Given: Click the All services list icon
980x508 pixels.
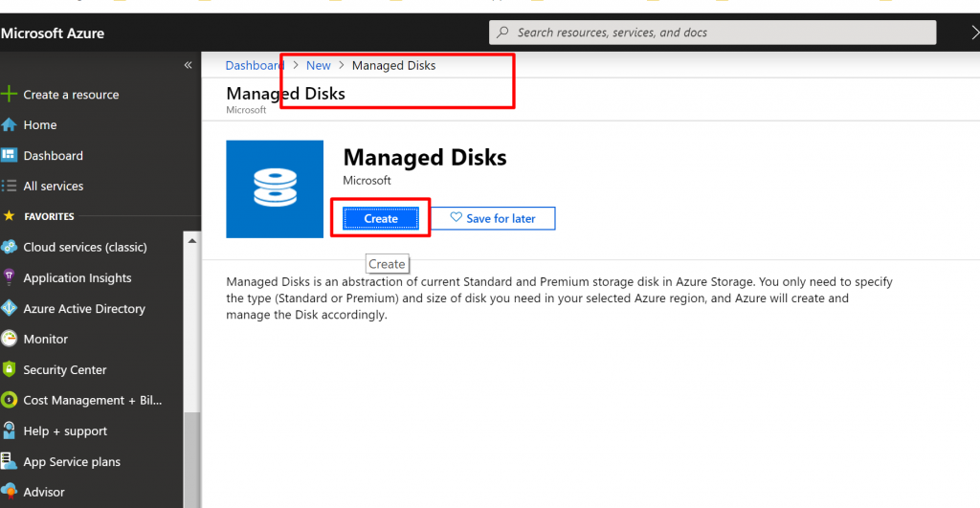Looking at the screenshot, I should [x=10, y=187].
